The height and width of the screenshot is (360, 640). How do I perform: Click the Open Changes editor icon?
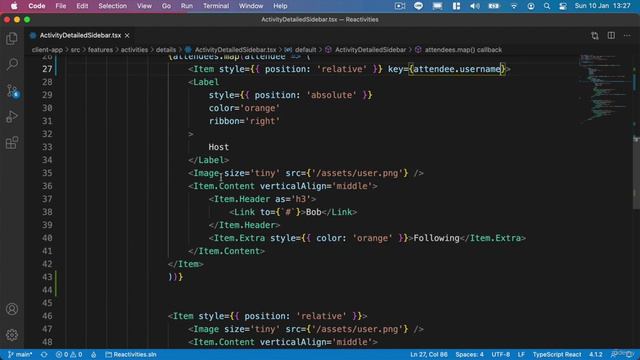point(595,36)
